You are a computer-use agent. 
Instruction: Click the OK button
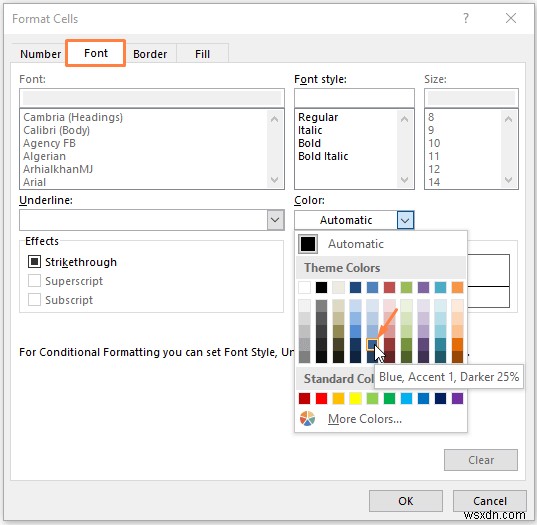[405, 501]
